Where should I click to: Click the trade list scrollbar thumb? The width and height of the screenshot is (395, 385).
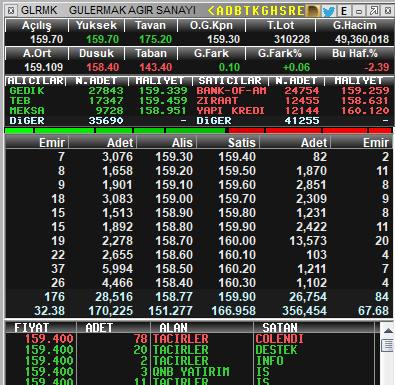388,345
